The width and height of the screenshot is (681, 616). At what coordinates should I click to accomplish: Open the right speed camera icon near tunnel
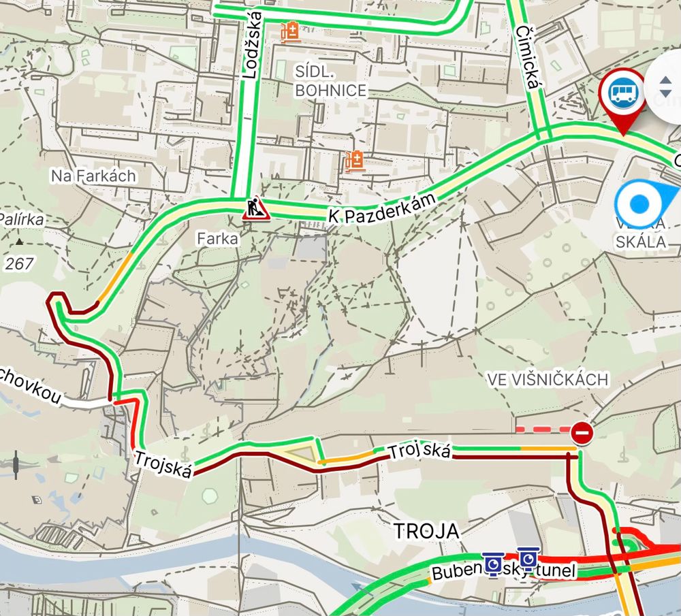tap(528, 560)
